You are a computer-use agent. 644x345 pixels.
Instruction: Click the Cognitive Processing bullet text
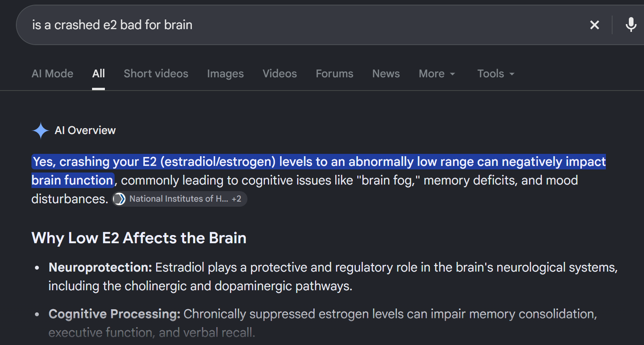point(322,323)
